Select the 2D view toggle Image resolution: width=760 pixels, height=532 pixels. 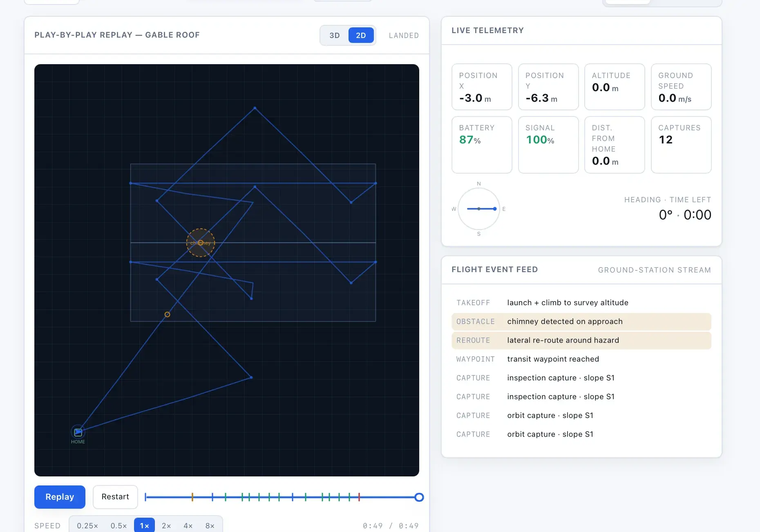(x=361, y=35)
